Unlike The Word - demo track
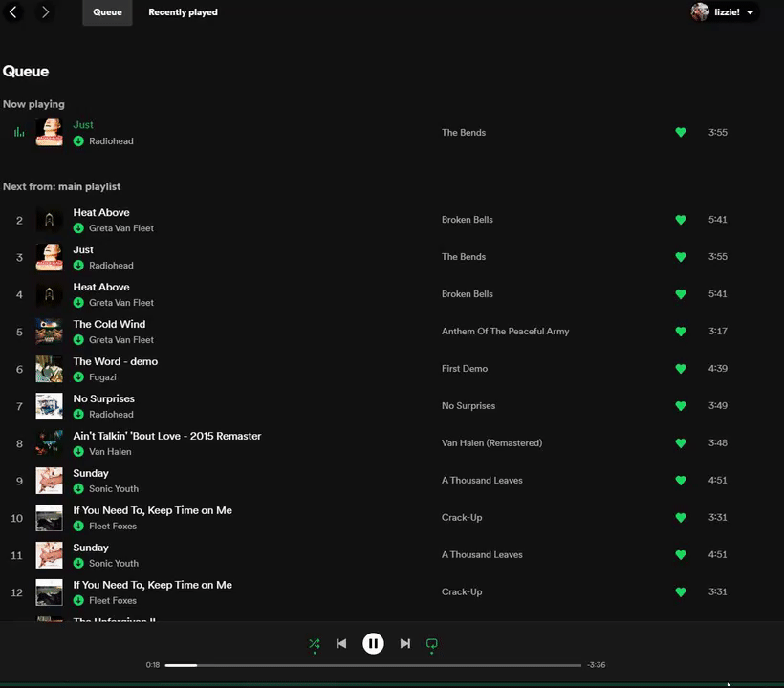Image resolution: width=784 pixels, height=688 pixels. (681, 369)
